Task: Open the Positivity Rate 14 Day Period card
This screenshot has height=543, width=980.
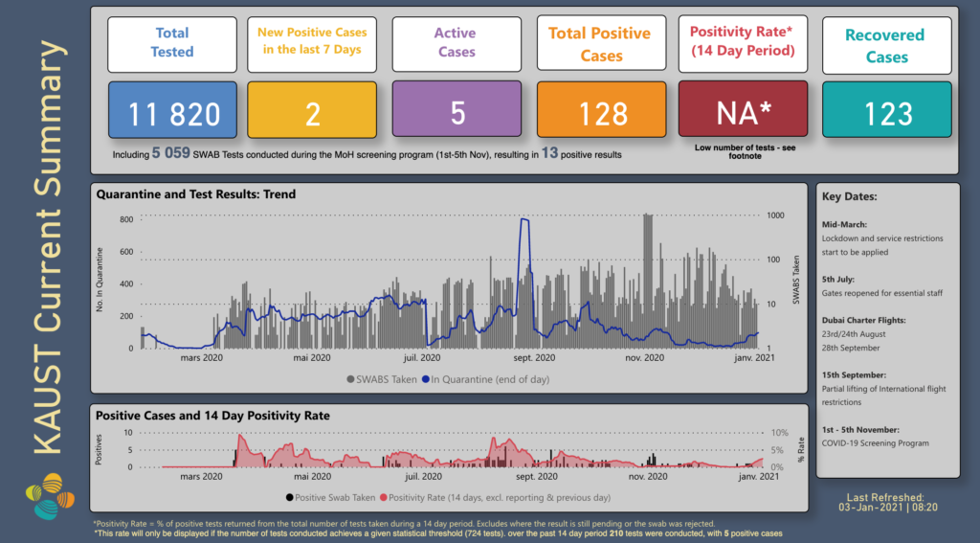Action: click(743, 43)
